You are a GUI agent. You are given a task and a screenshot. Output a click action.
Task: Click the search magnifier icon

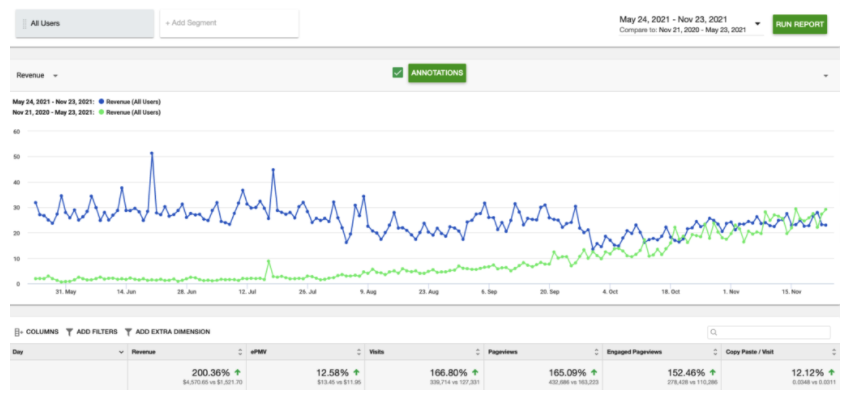point(714,332)
